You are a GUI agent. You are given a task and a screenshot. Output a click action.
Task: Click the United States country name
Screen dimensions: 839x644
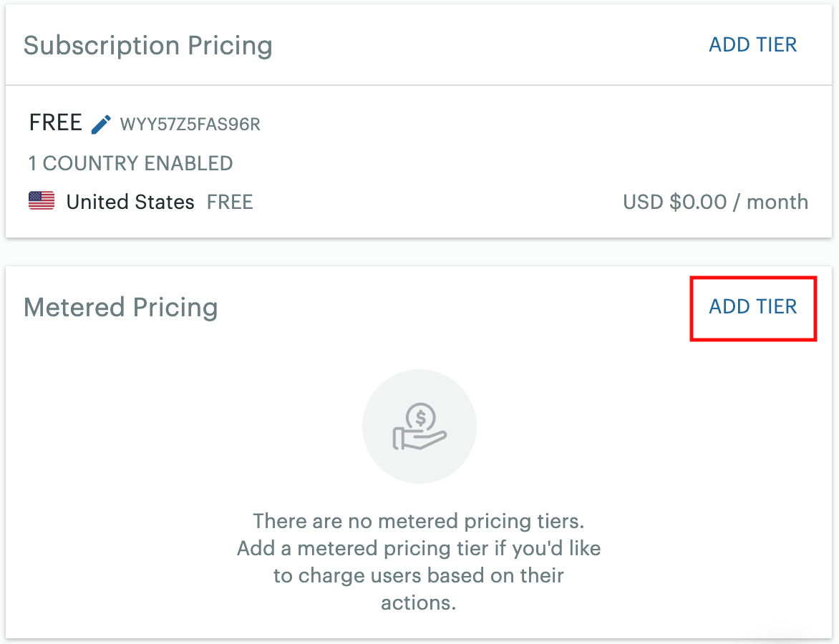click(x=130, y=203)
